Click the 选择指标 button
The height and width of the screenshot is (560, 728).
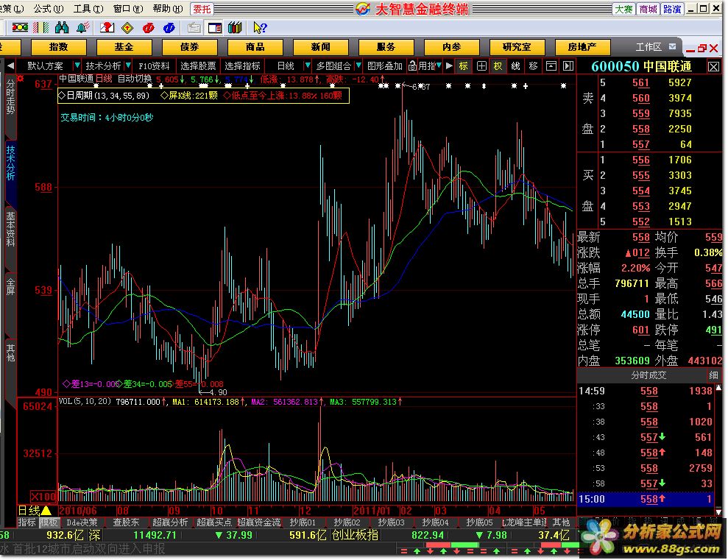pos(242,66)
